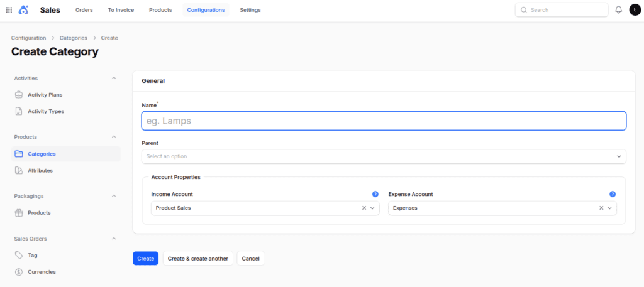Collapse the Packagings sidebar section
The image size is (644, 287).
114,196
